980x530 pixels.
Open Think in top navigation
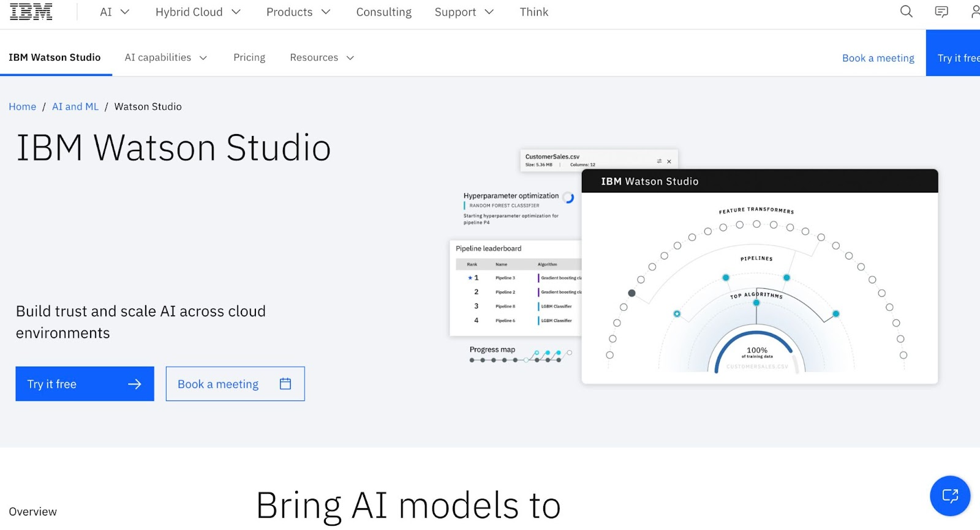534,12
